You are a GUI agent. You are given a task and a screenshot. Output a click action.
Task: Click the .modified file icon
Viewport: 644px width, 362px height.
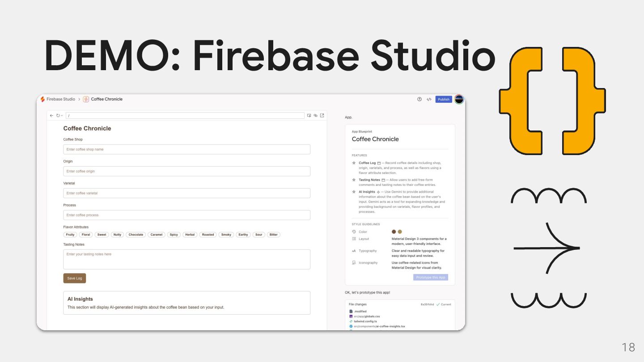pyautogui.click(x=351, y=311)
